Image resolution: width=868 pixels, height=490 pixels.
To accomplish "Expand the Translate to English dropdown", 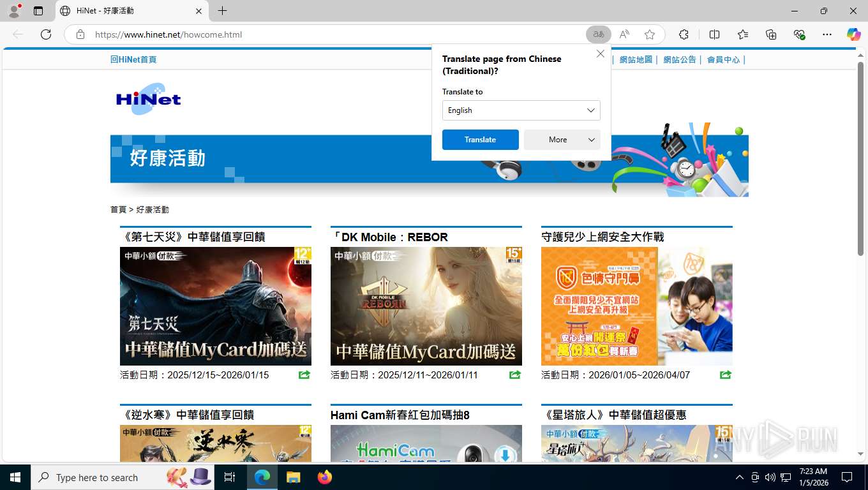I will coord(521,110).
